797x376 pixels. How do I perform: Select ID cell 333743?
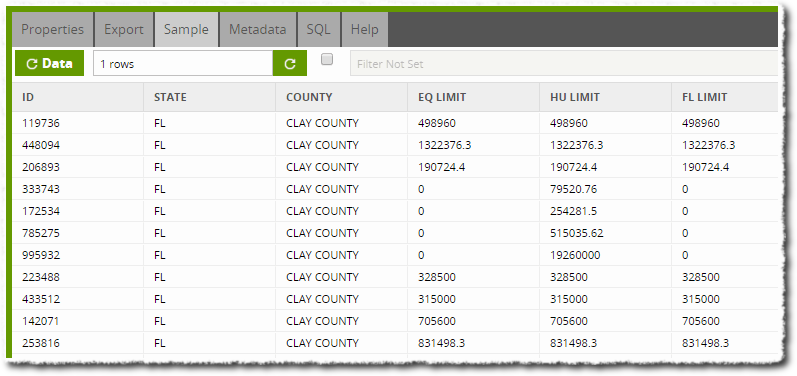(x=41, y=189)
